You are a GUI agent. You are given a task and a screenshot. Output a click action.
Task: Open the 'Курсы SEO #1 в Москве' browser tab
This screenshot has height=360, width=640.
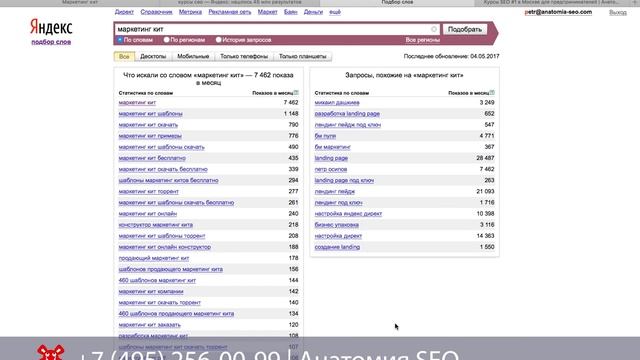(551, 2)
